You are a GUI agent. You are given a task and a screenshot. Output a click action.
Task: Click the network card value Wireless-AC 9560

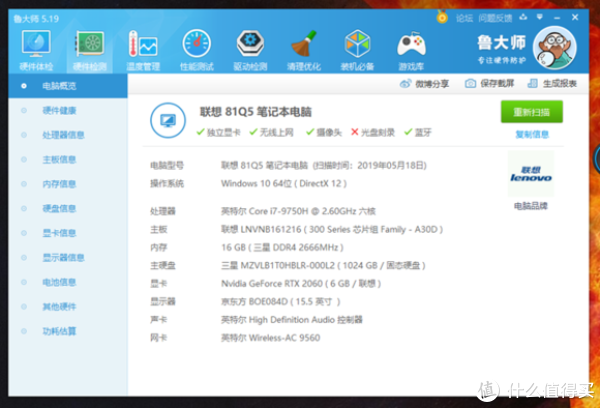tap(271, 338)
